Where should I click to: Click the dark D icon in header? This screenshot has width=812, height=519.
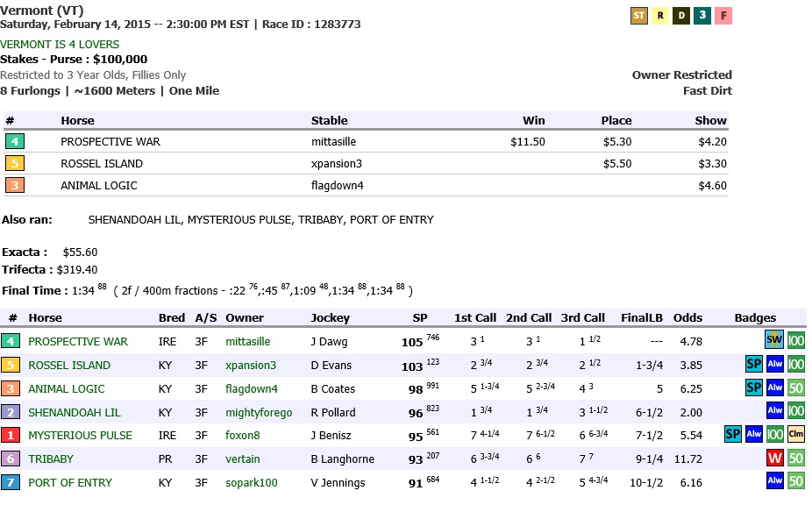pyautogui.click(x=681, y=16)
